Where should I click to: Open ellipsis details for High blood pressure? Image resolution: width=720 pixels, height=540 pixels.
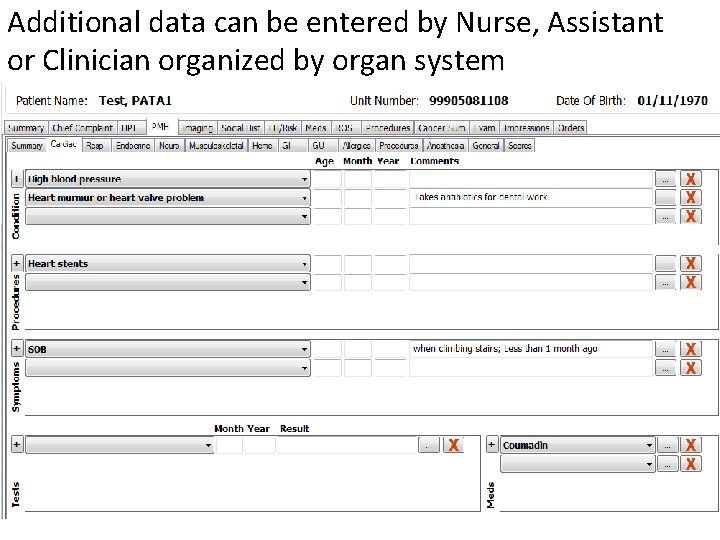(665, 179)
